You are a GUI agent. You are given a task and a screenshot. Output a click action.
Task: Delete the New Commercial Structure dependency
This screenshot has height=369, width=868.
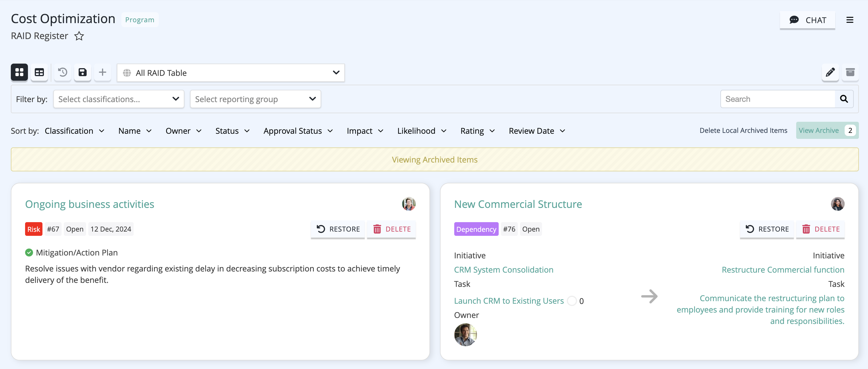click(820, 229)
